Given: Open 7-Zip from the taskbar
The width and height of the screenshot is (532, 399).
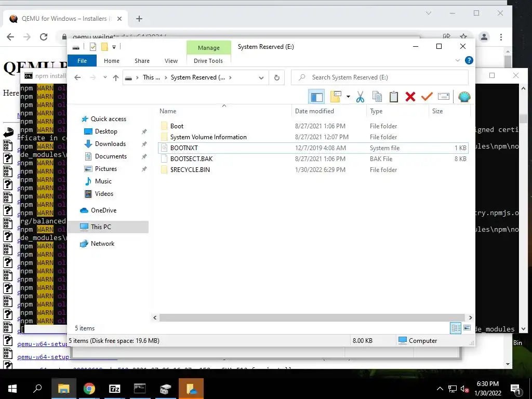Looking at the screenshot, I should pyautogui.click(x=115, y=389).
